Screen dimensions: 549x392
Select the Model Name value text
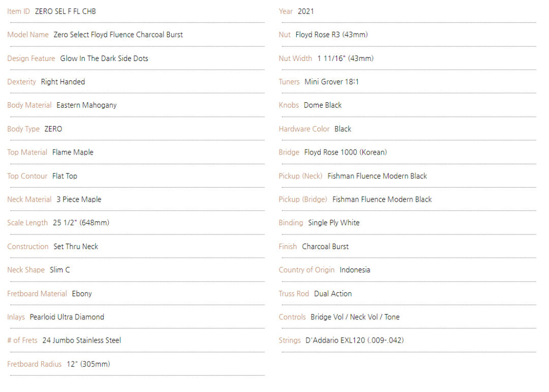point(118,35)
